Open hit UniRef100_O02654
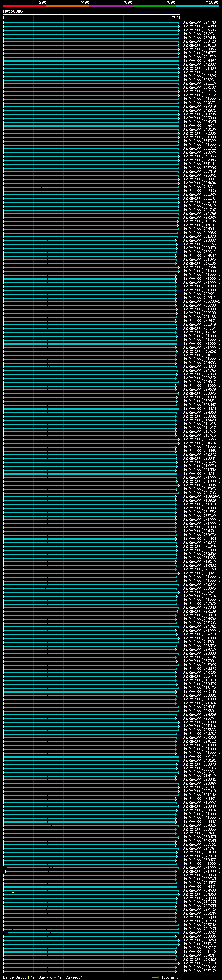Viewport: 222px width, 980px height. (x=199, y=267)
